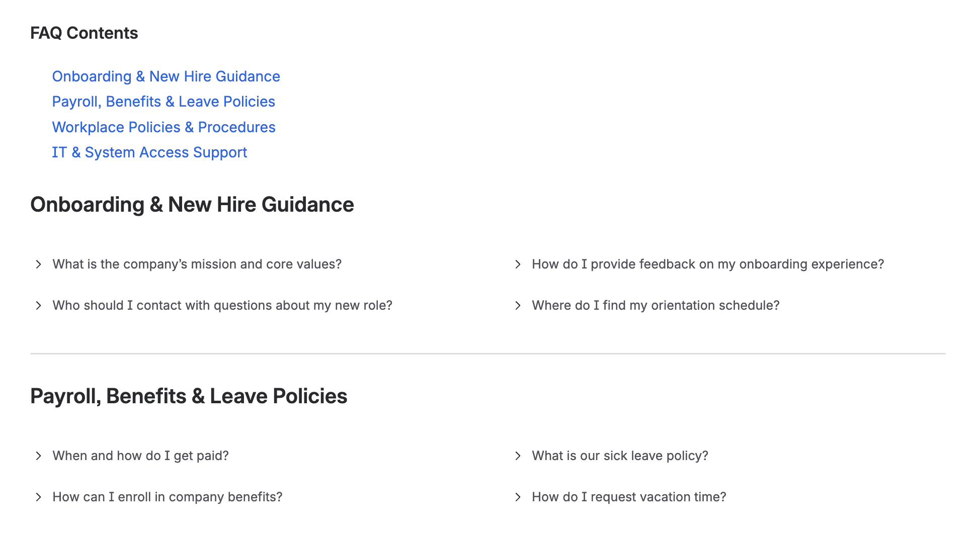The image size is (980, 539).
Task: Select the Onboarding & New Hire Guidance section heading
Action: (x=192, y=205)
